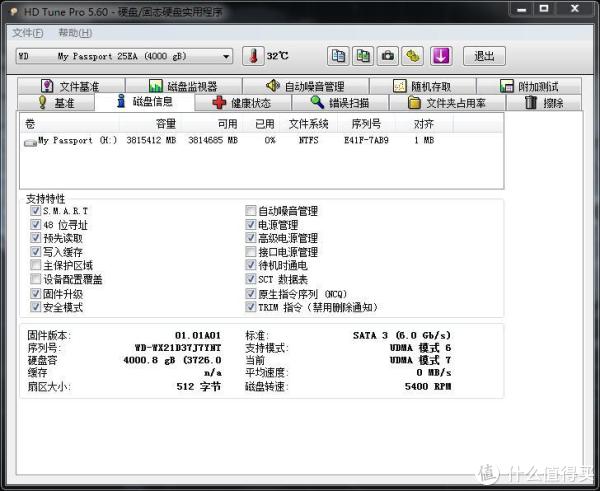The height and width of the screenshot is (491, 600).
Task: Toggle the SCT 数据表 checkbox
Action: 251,279
